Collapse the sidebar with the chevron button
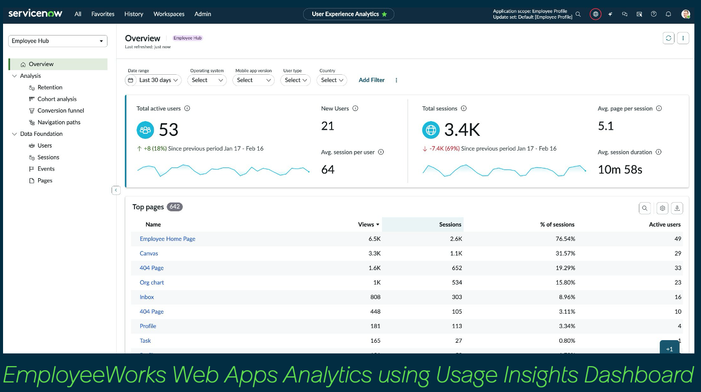Image resolution: width=701 pixels, height=392 pixels. (115, 190)
